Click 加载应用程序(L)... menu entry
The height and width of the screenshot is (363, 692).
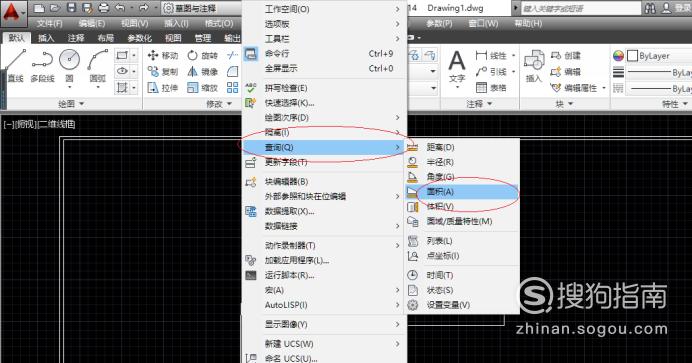[x=324, y=260]
